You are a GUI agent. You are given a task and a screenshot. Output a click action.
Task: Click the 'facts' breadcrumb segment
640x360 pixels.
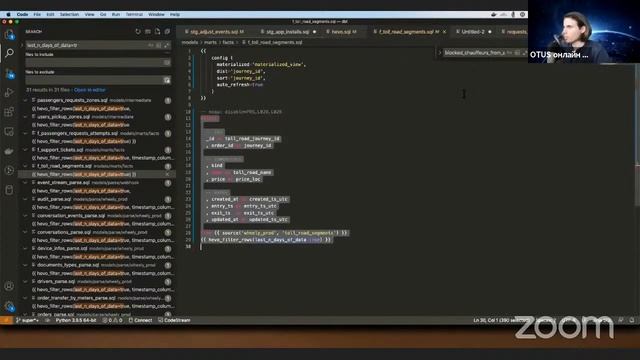[228, 42]
